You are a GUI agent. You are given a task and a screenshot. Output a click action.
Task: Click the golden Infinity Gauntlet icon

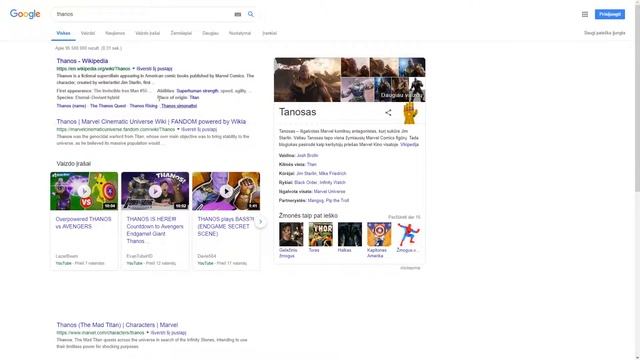pos(410,113)
